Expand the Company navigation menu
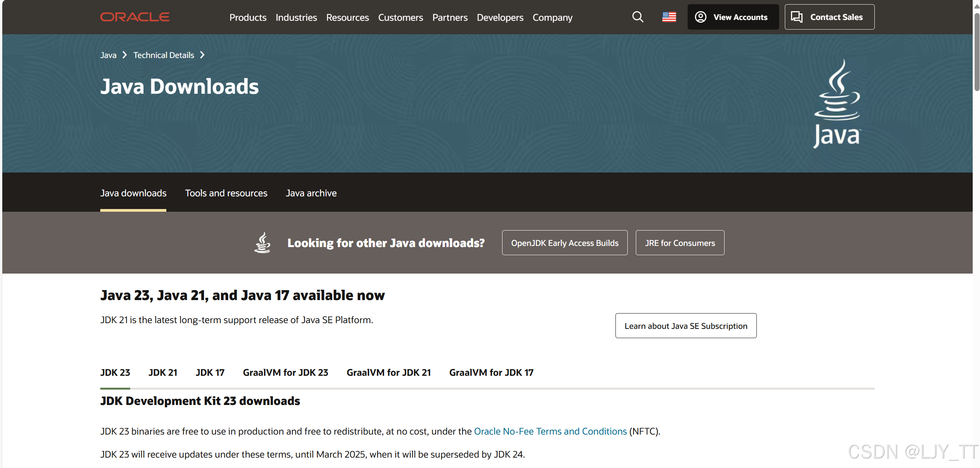980x468 pixels. [x=552, y=17]
